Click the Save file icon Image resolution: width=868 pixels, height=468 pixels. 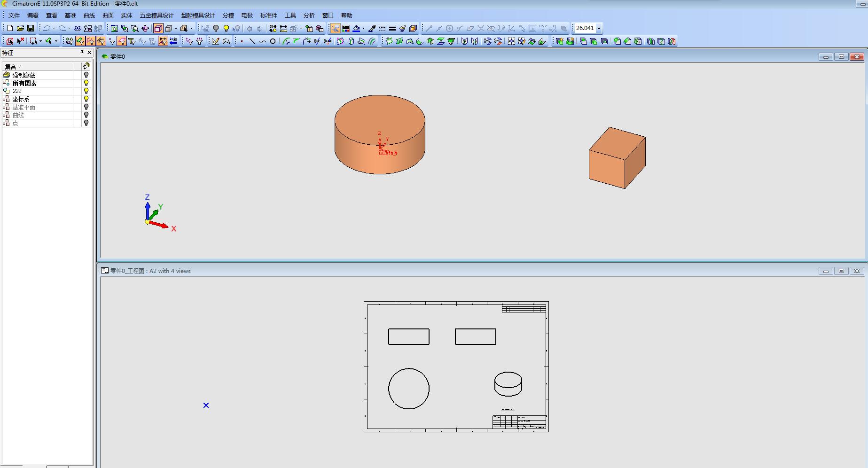tap(31, 28)
